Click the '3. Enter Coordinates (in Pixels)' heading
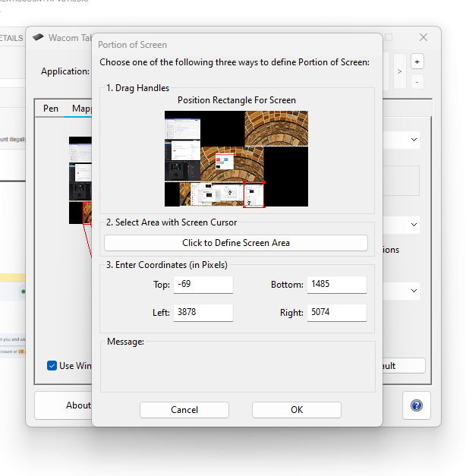This screenshot has width=466, height=476. pos(167,265)
